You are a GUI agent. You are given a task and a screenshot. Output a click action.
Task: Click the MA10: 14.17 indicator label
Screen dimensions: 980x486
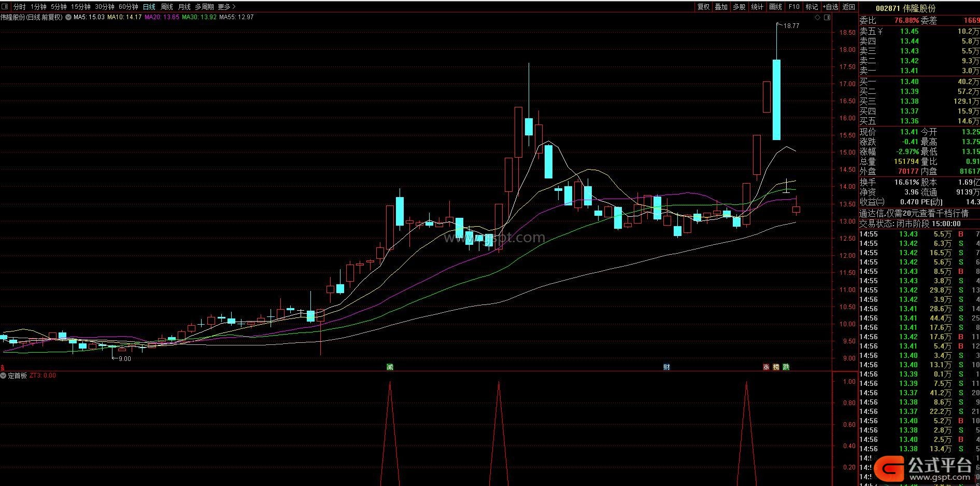point(124,17)
